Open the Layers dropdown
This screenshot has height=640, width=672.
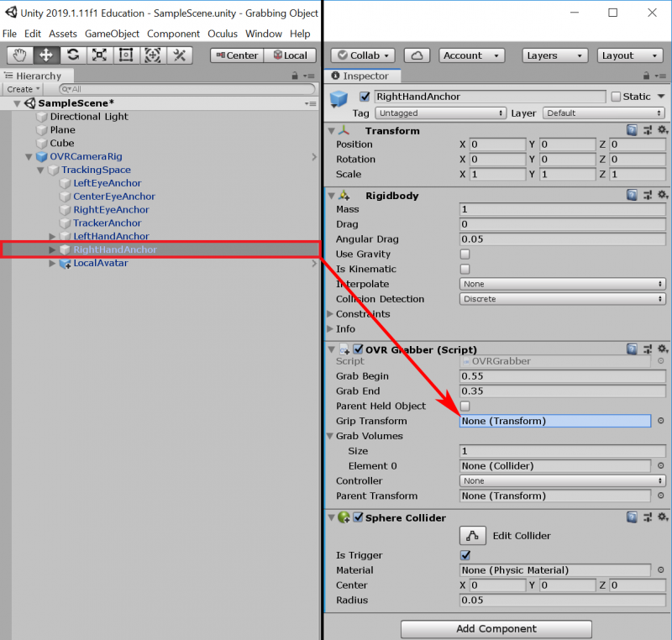(554, 55)
